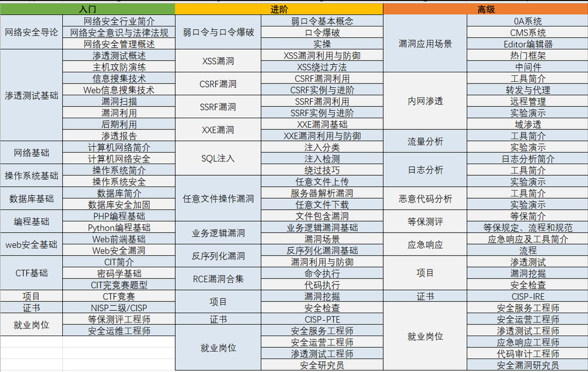The width and height of the screenshot is (588, 372).
Task: Select the 内网渗透 merged cell
Action: pyautogui.click(x=425, y=101)
